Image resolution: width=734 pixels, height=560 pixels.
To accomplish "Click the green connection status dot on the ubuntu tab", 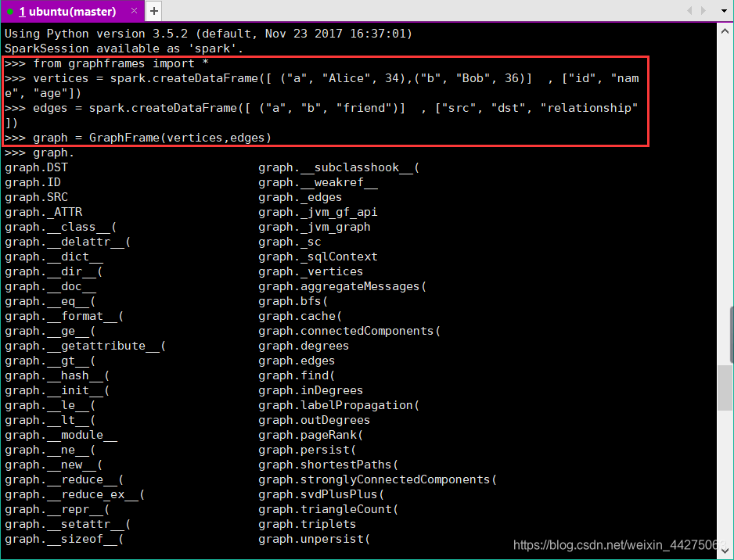I will pos(10,11).
